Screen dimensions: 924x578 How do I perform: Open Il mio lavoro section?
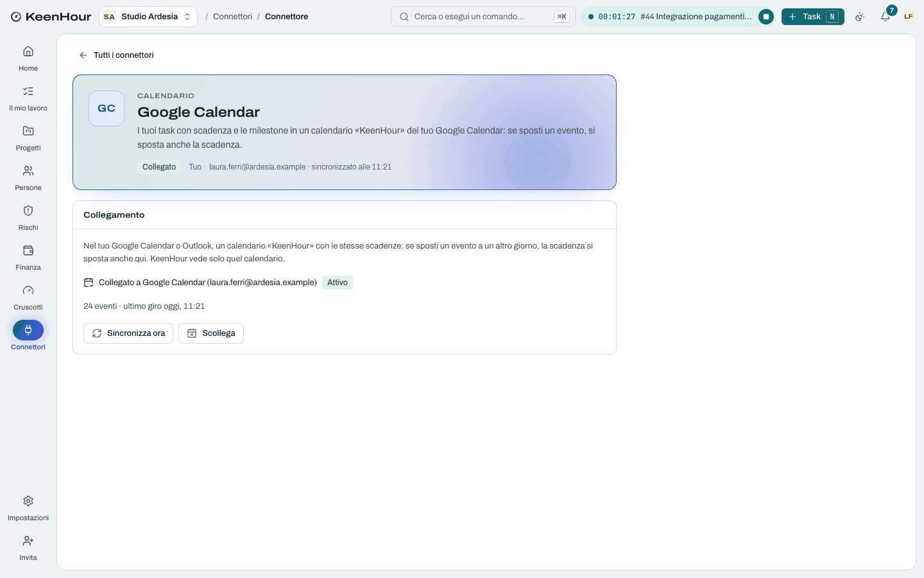[28, 98]
